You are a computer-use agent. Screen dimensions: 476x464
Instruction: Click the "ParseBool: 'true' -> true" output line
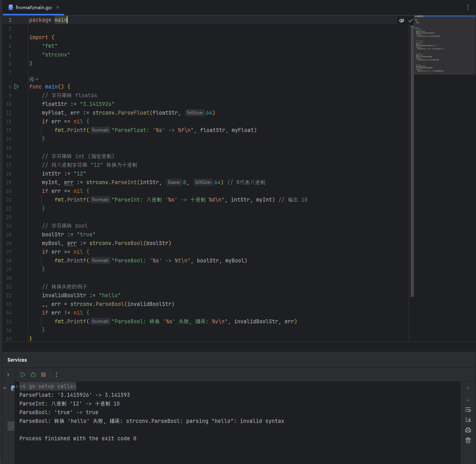[x=59, y=412]
